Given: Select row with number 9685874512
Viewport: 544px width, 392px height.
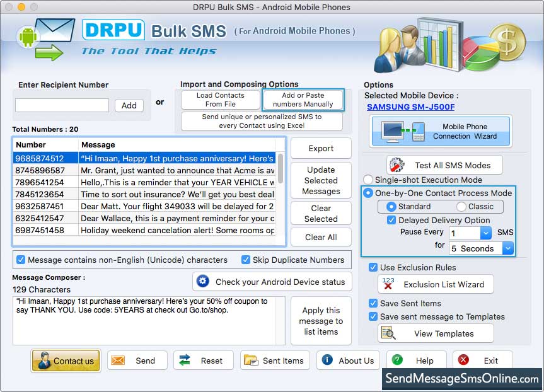Looking at the screenshot, I should tap(145, 158).
